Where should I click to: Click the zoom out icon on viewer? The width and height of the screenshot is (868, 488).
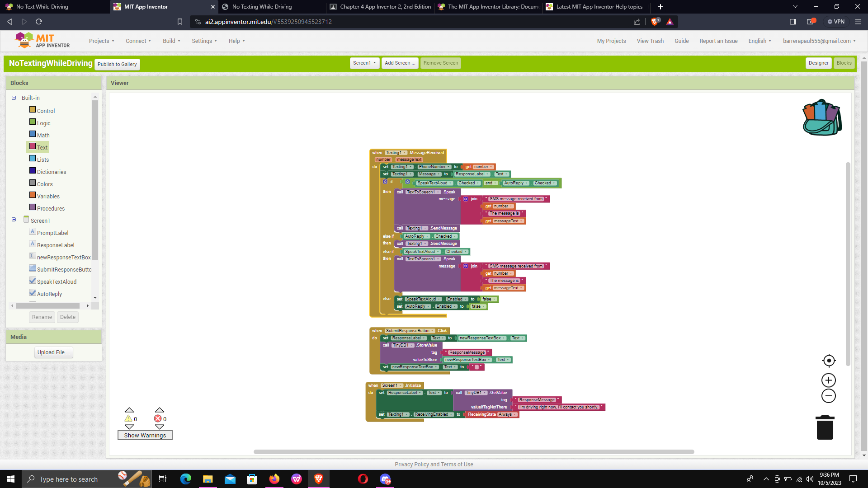pos(828,396)
